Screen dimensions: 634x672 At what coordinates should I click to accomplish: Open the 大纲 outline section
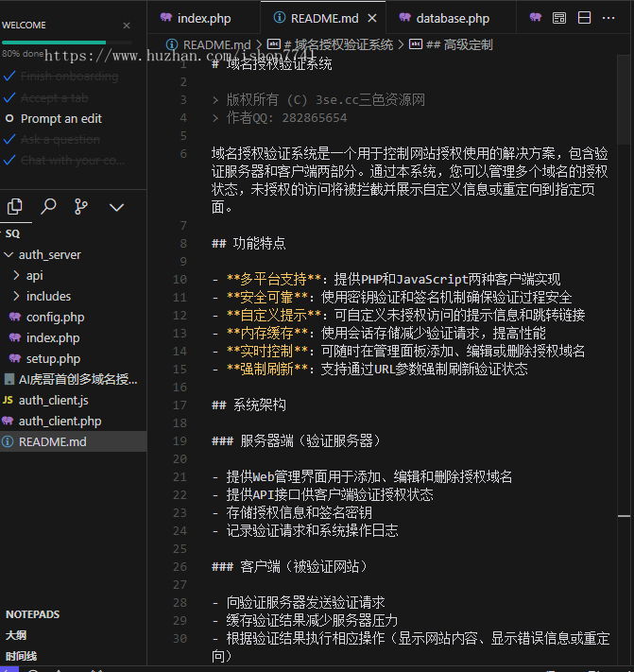(x=16, y=635)
